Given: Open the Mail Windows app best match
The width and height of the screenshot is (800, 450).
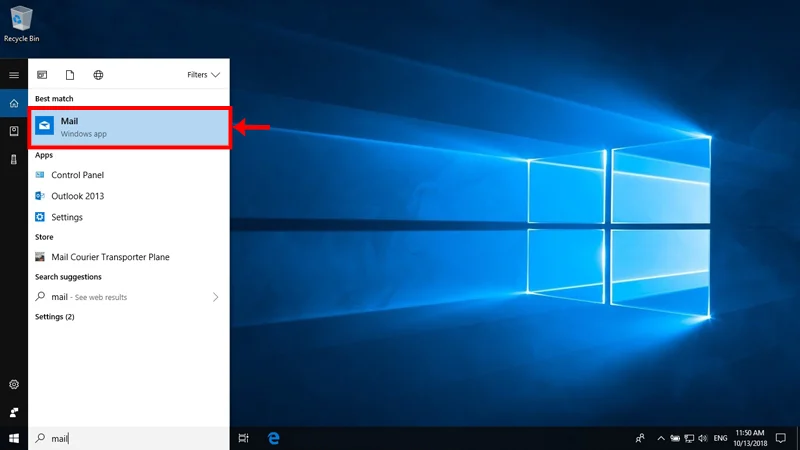Looking at the screenshot, I should [x=129, y=127].
